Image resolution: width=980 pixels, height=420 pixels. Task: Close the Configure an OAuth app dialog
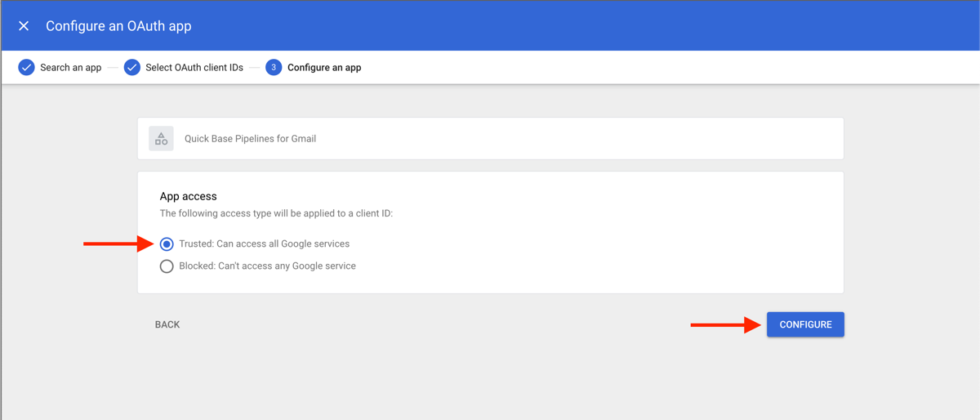click(x=24, y=26)
